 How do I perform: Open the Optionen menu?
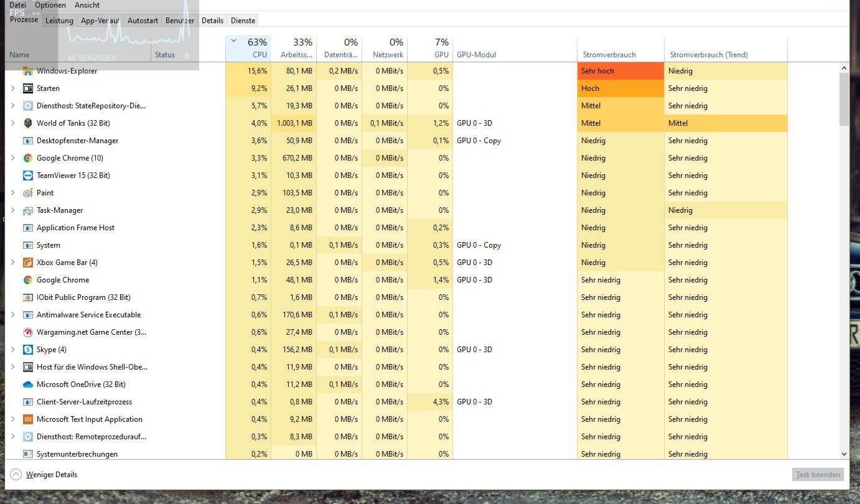(x=50, y=5)
